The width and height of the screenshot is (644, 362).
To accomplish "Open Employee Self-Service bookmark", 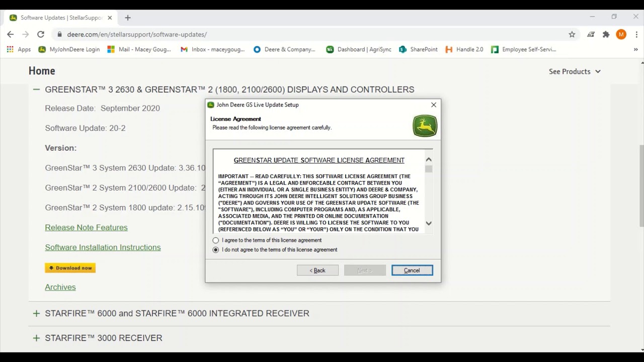I will [x=524, y=49].
